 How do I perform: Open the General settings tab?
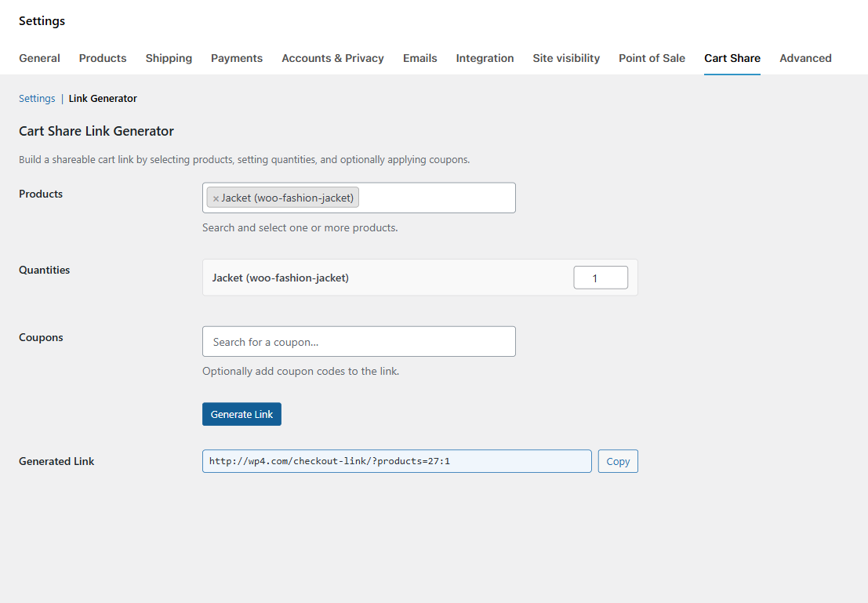coord(39,58)
